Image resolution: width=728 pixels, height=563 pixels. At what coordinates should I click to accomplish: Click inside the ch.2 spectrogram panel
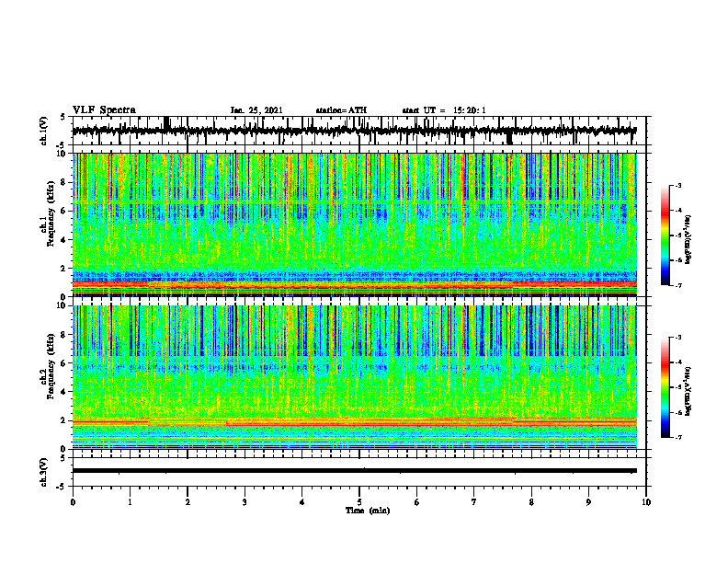click(354, 377)
